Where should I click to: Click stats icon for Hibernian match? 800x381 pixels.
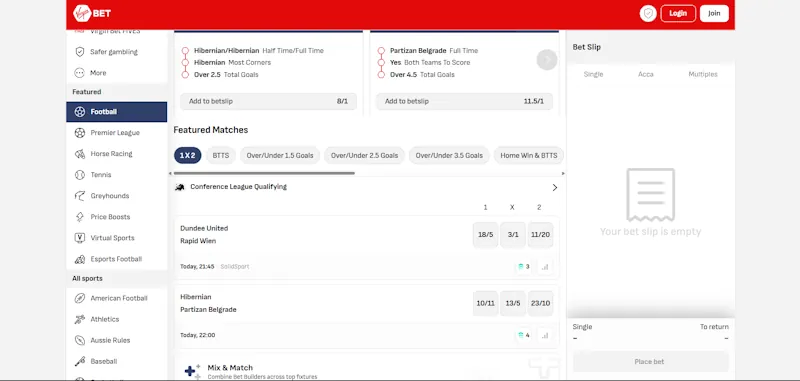pos(545,336)
